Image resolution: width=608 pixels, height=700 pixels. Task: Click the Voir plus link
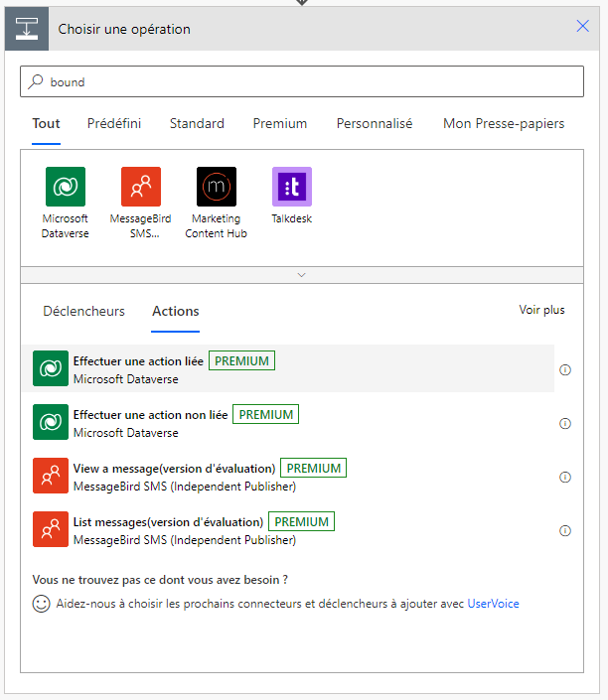pos(541,310)
